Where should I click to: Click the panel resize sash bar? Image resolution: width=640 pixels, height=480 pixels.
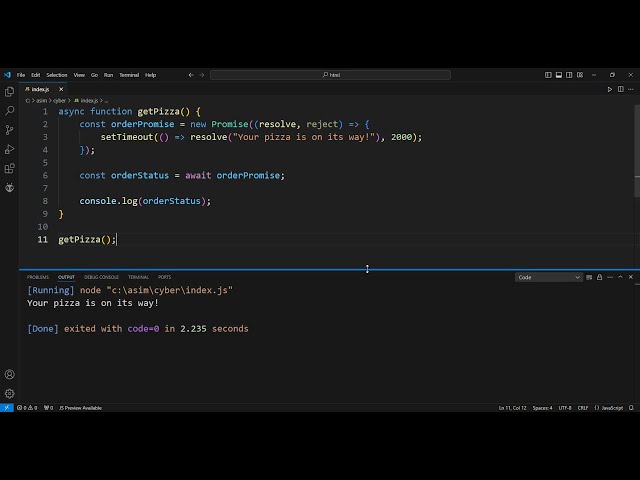329,269
